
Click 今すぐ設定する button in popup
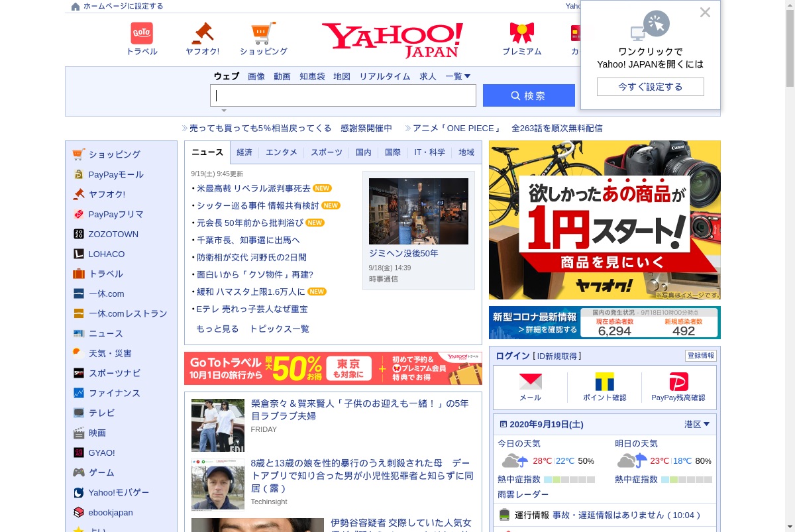[x=651, y=87]
